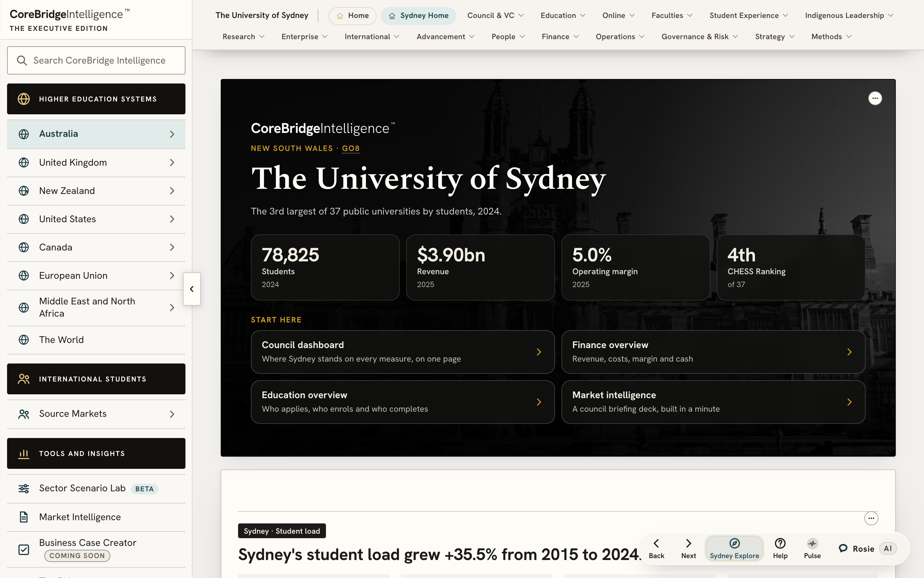Open the Research dropdown menu
The height and width of the screenshot is (578, 924).
pos(243,37)
